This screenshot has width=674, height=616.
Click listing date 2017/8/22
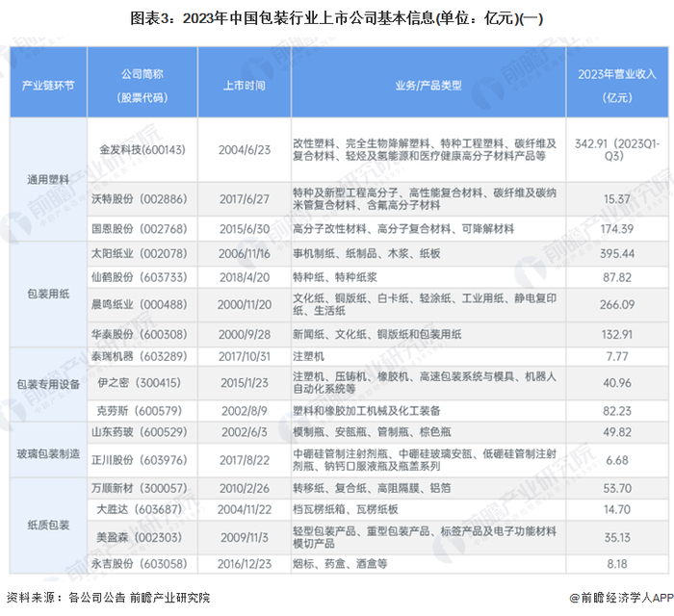245,460
